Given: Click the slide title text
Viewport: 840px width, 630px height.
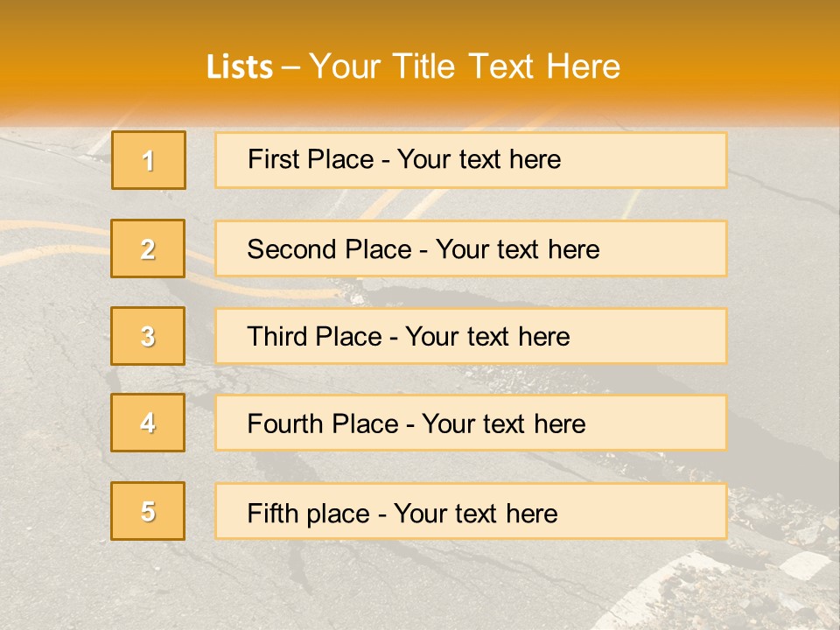Looking at the screenshot, I should (413, 66).
